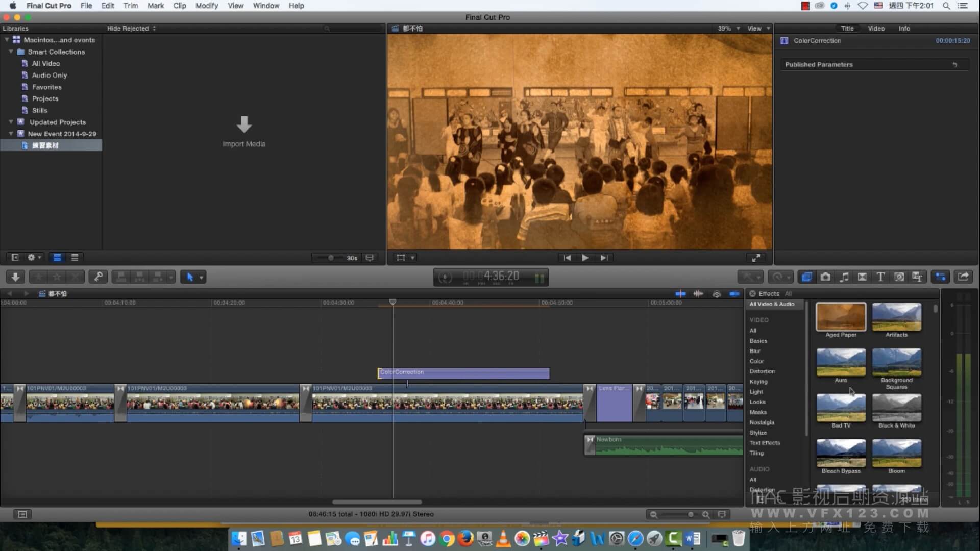Open the Transitions browser
980x551 pixels.
tap(863, 277)
